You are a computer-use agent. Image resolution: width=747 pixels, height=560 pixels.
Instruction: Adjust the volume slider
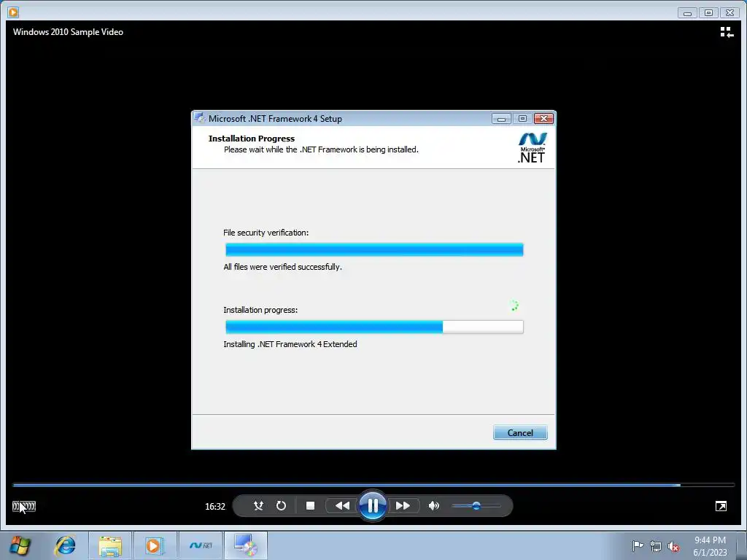[476, 506]
